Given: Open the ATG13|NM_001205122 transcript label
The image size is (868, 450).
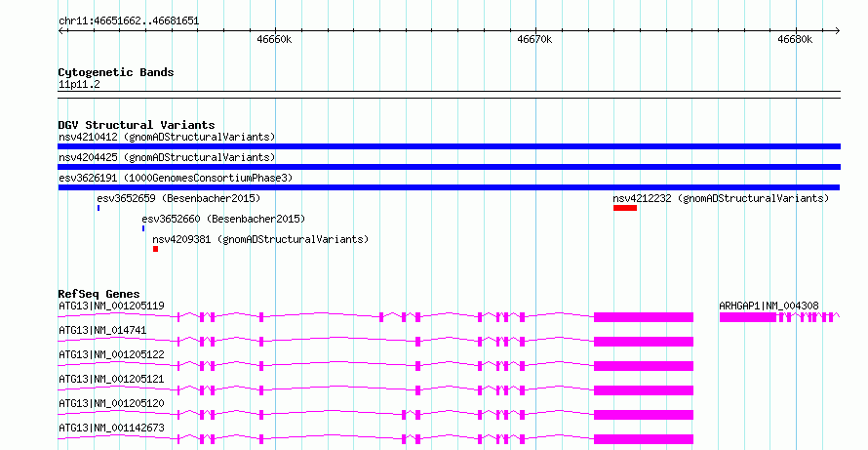Looking at the screenshot, I should 111,354.
